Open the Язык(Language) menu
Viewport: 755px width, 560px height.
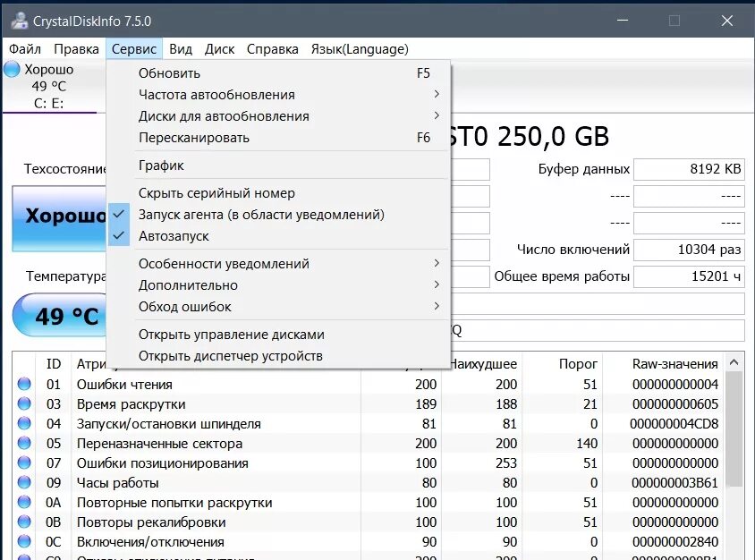(x=360, y=49)
